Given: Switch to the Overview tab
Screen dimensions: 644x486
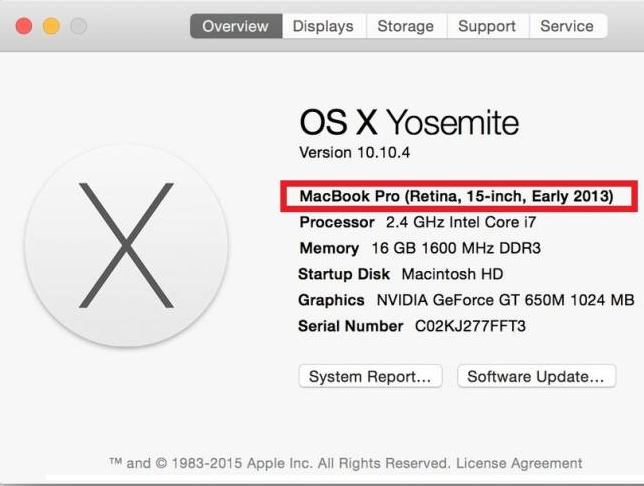Looking at the screenshot, I should point(235,26).
